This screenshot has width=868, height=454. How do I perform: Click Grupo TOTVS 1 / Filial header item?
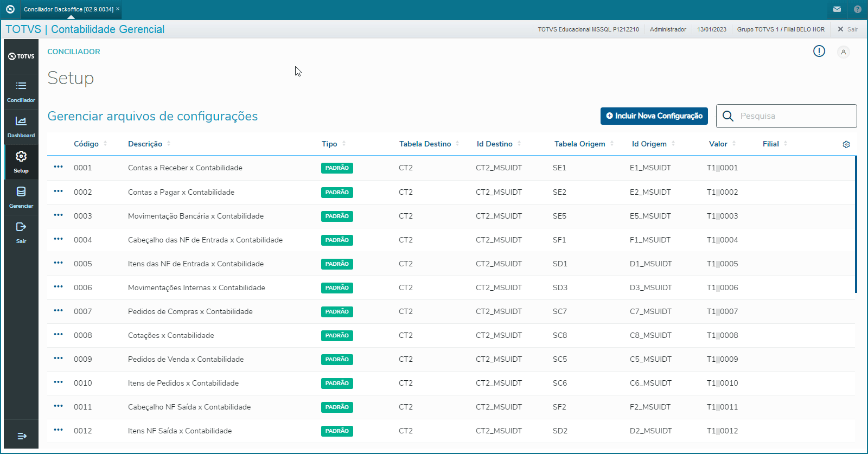pyautogui.click(x=781, y=29)
